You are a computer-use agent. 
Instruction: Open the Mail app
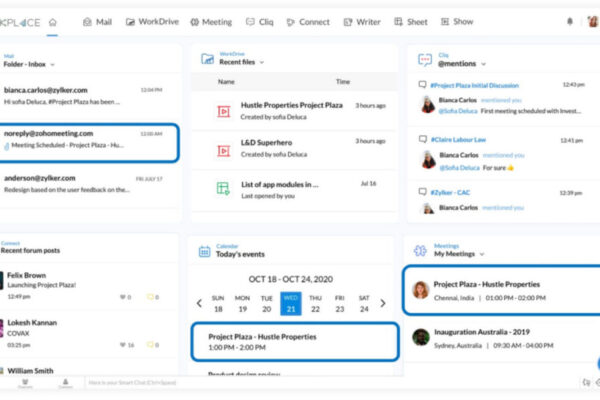pos(97,22)
